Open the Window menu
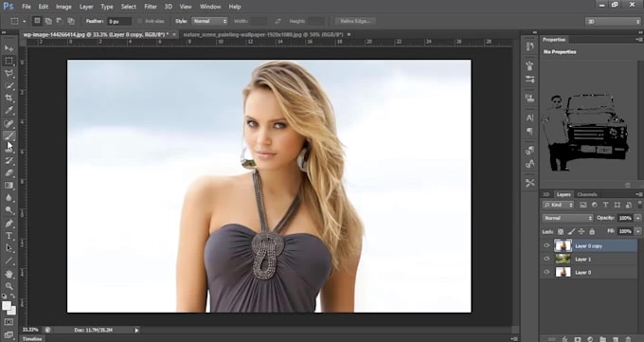 coord(210,7)
